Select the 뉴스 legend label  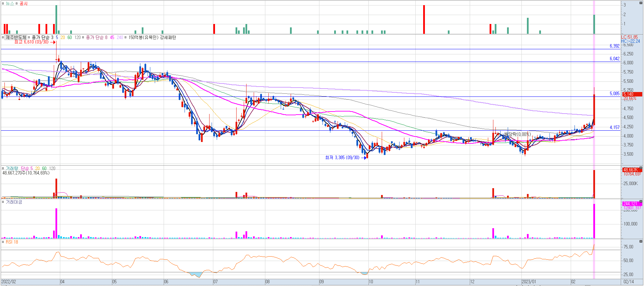[x=10, y=3]
